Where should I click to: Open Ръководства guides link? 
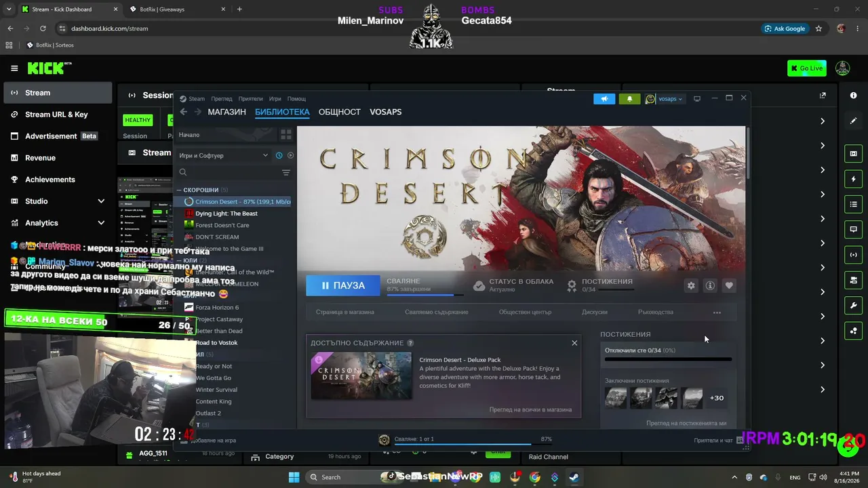tap(656, 312)
